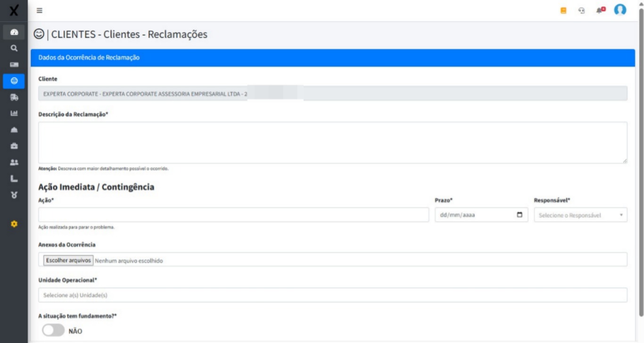Click the briefcase icon in sidebar
The height and width of the screenshot is (343, 644).
14,146
